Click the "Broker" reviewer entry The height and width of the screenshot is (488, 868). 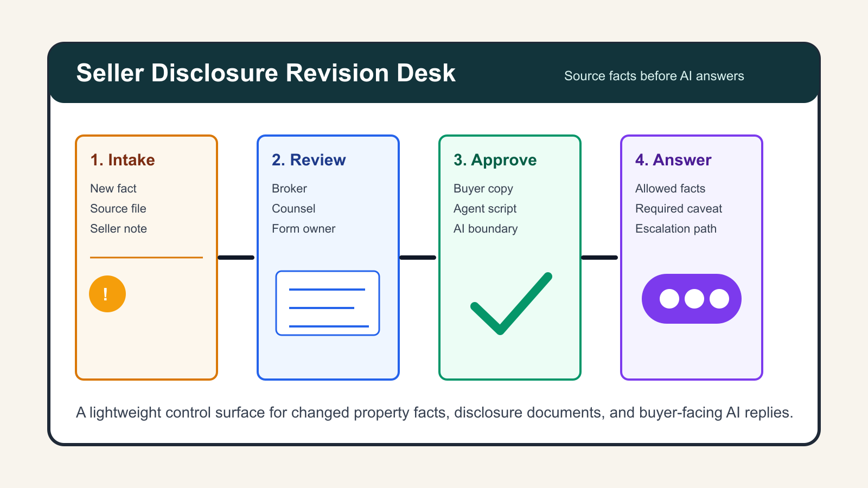[289, 189]
